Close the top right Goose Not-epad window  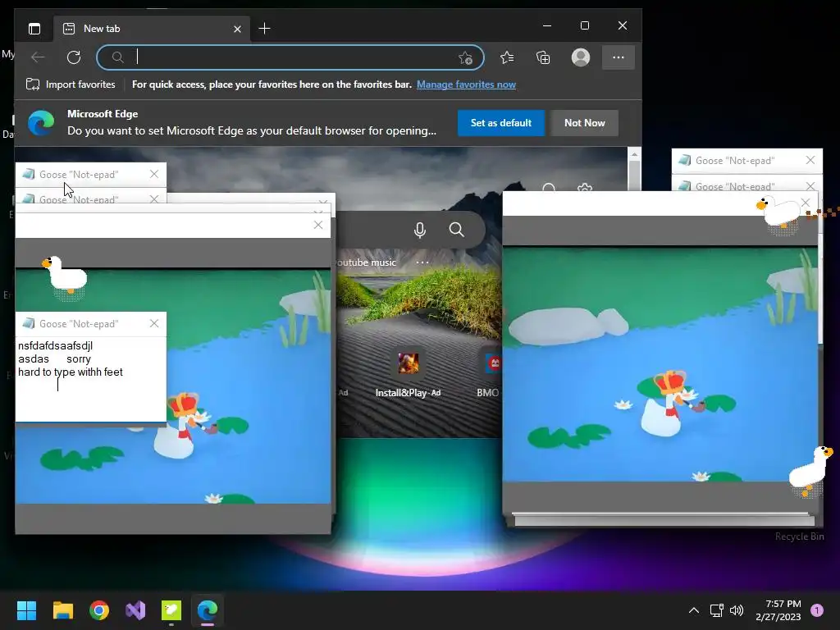pos(810,160)
